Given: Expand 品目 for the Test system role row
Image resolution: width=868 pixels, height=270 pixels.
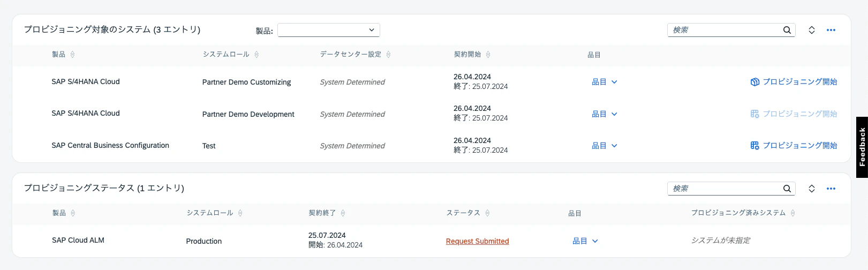Looking at the screenshot, I should 605,146.
